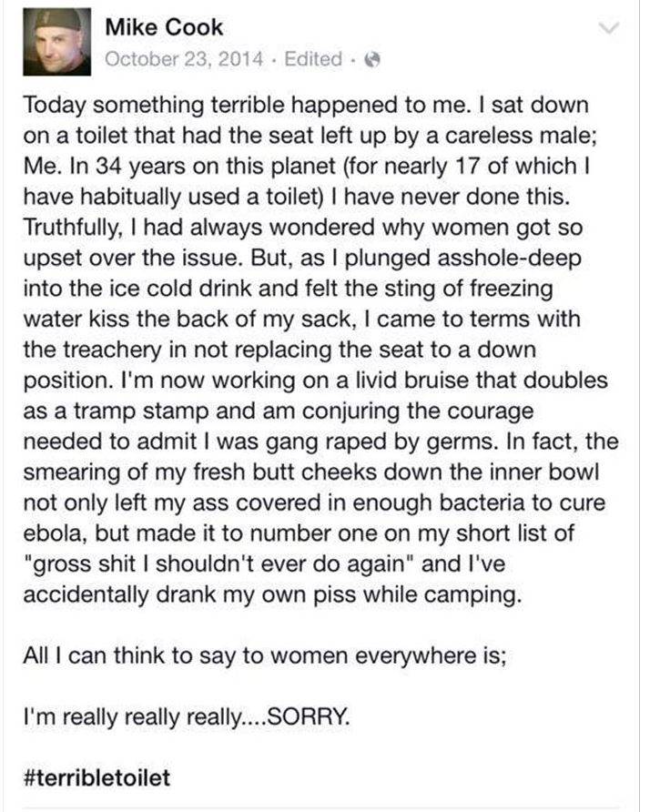
Task: Click the post body text area
Action: coord(319,364)
